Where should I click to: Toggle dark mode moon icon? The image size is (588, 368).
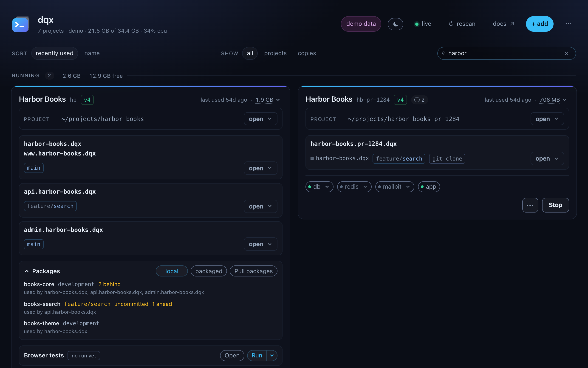click(395, 24)
